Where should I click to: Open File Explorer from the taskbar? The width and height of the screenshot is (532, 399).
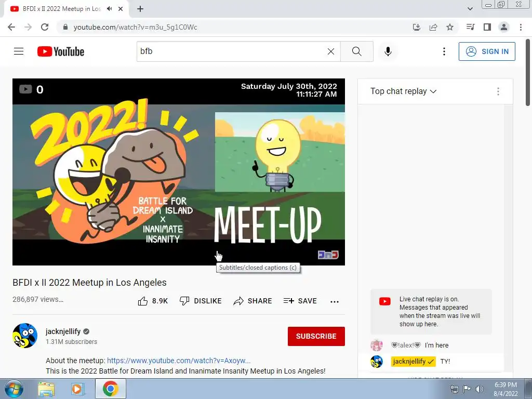(46, 389)
